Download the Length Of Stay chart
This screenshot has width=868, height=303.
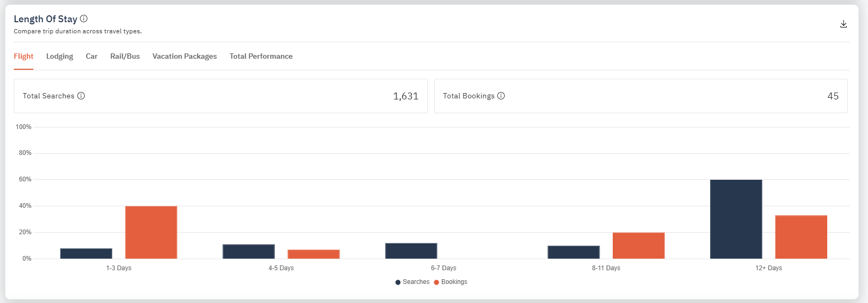(x=844, y=24)
